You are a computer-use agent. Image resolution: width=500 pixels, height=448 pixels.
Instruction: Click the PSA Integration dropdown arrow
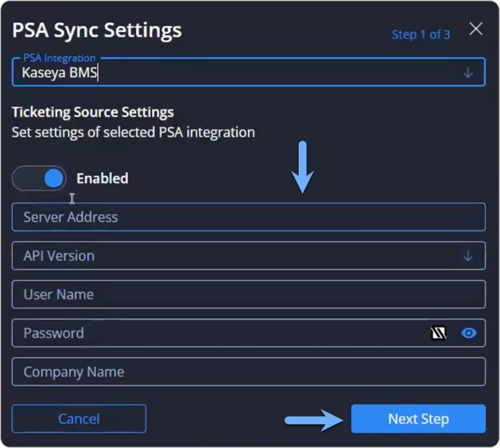tap(467, 73)
